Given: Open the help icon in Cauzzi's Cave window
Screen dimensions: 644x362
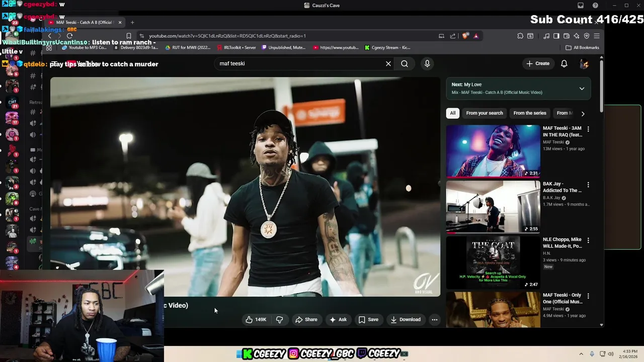Looking at the screenshot, I should 595,6.
